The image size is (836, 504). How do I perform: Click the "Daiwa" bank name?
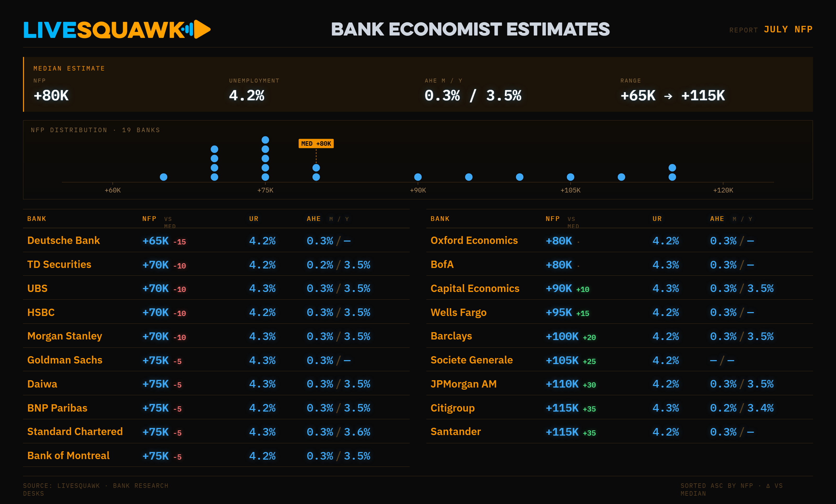click(42, 384)
